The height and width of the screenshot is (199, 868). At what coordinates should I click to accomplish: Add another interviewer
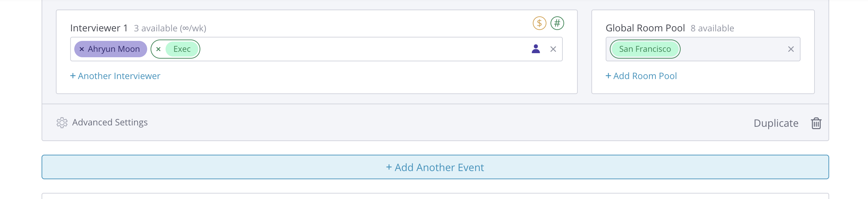115,76
